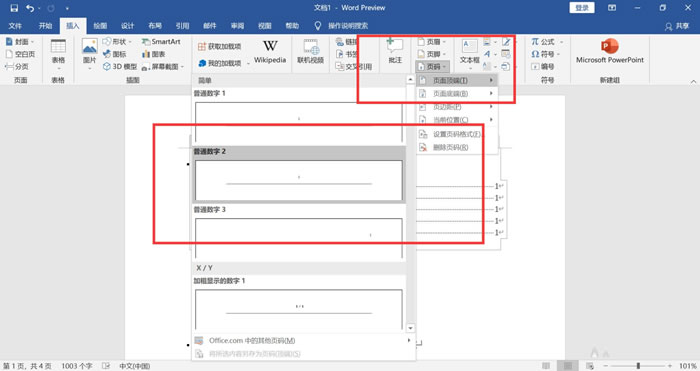The width and height of the screenshot is (700, 371).
Task: Click the Save icon in the title bar
Action: point(14,8)
